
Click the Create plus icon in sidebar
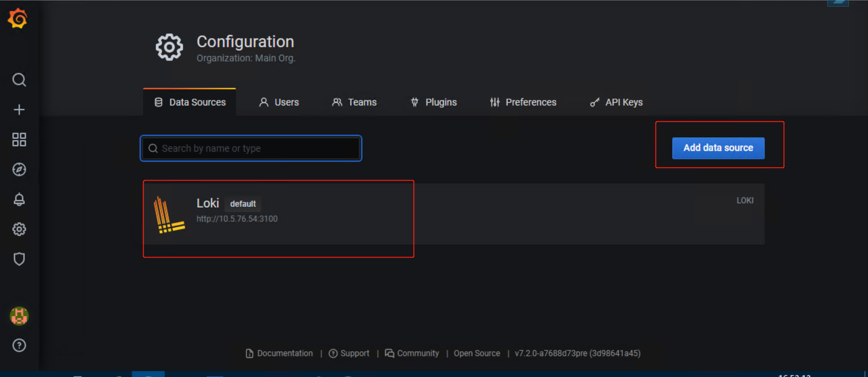click(19, 110)
